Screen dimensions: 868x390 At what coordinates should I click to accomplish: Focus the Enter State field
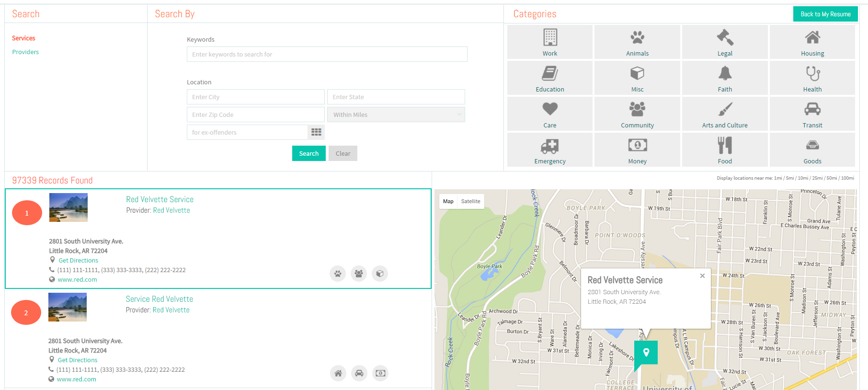click(396, 97)
